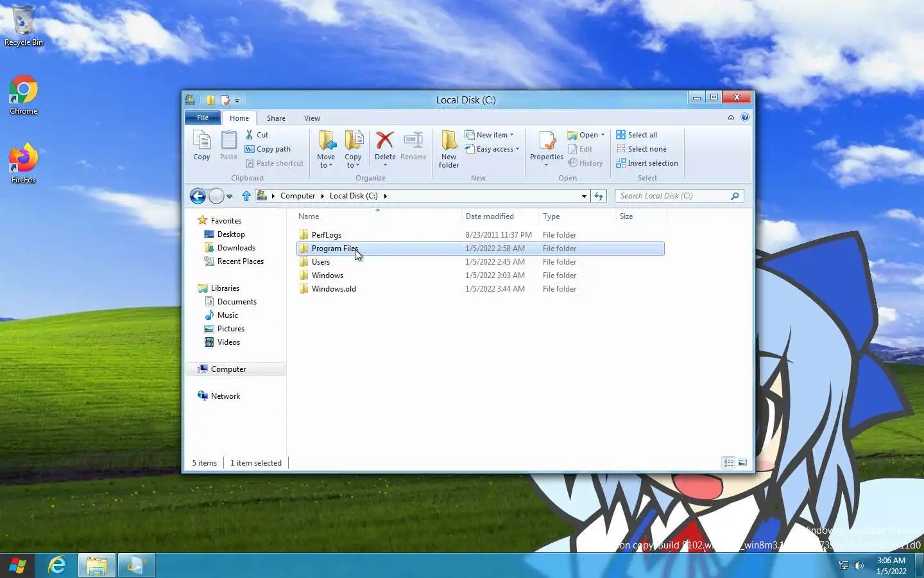Screen dimensions: 924x578
Task: Switch to details view icon in status bar
Action: pyautogui.click(x=728, y=462)
